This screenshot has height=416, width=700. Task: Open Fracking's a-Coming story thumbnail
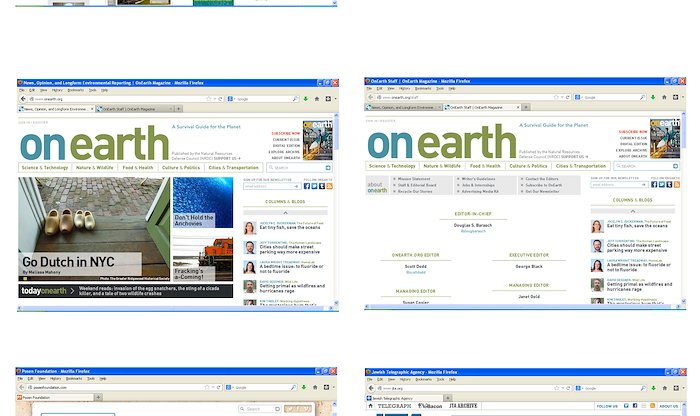[203, 258]
